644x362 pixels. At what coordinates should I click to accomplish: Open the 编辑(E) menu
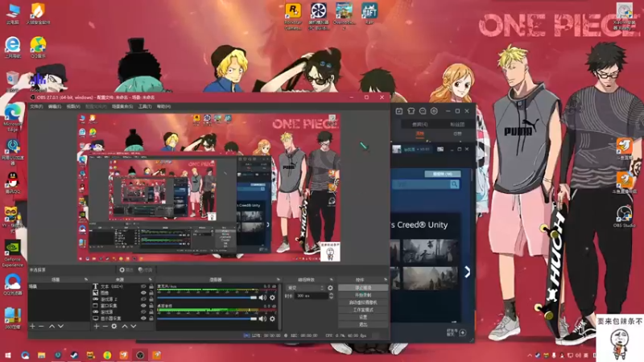click(x=55, y=107)
